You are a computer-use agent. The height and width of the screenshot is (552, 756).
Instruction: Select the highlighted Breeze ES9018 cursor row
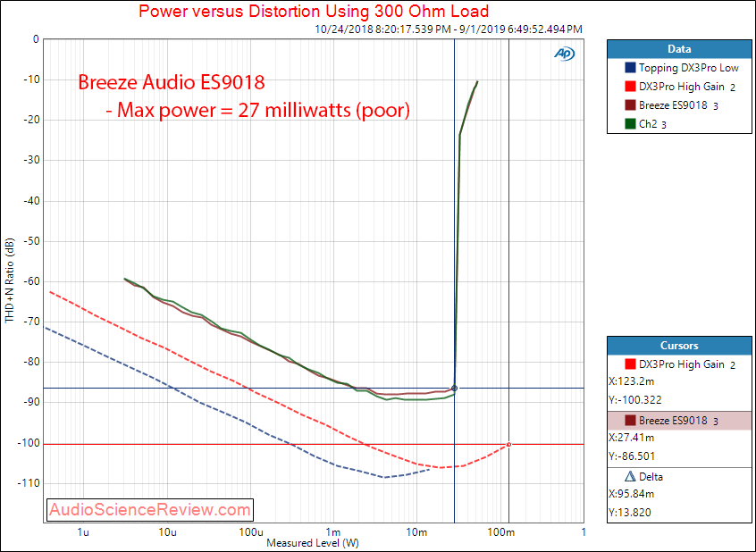click(x=679, y=421)
